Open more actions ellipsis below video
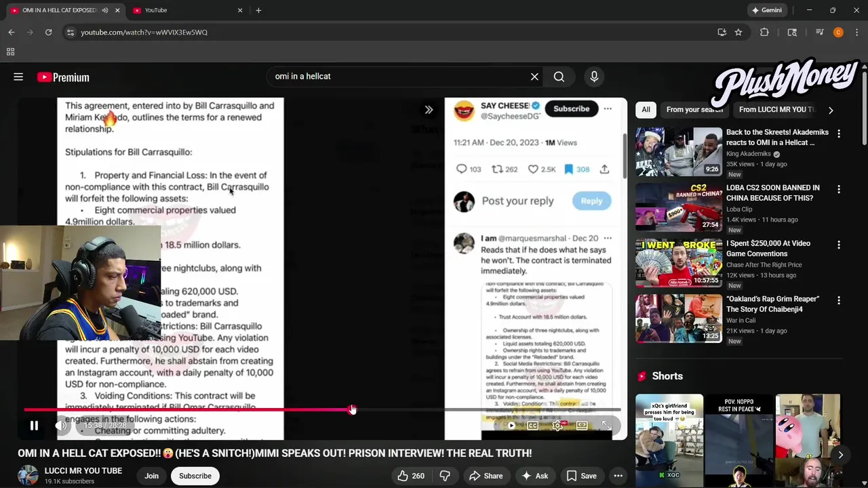The width and height of the screenshot is (868, 488). pyautogui.click(x=618, y=476)
